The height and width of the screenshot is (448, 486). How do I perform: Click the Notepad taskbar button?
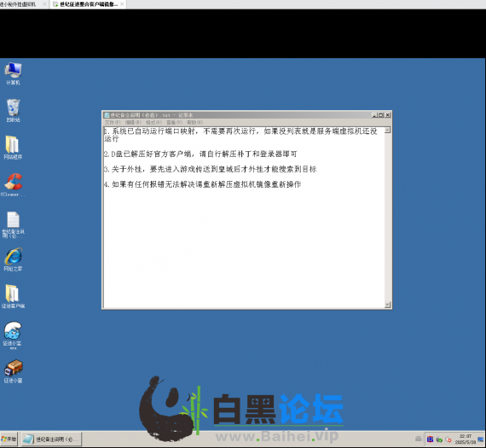click(51, 439)
